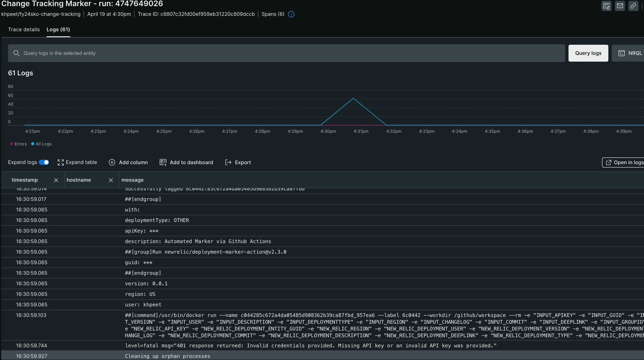Viewport: 644px width, 360px height.
Task: Toggle the Expand logs blue switch
Action: tap(44, 162)
